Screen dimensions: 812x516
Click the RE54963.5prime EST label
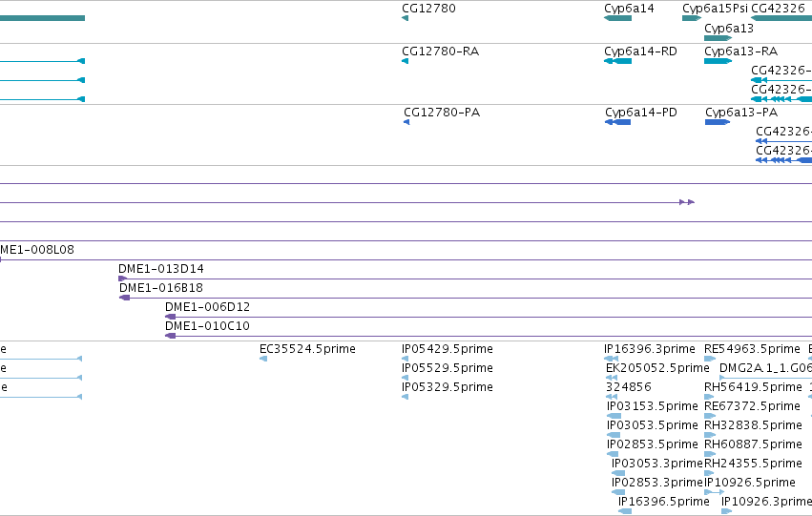[x=752, y=349]
